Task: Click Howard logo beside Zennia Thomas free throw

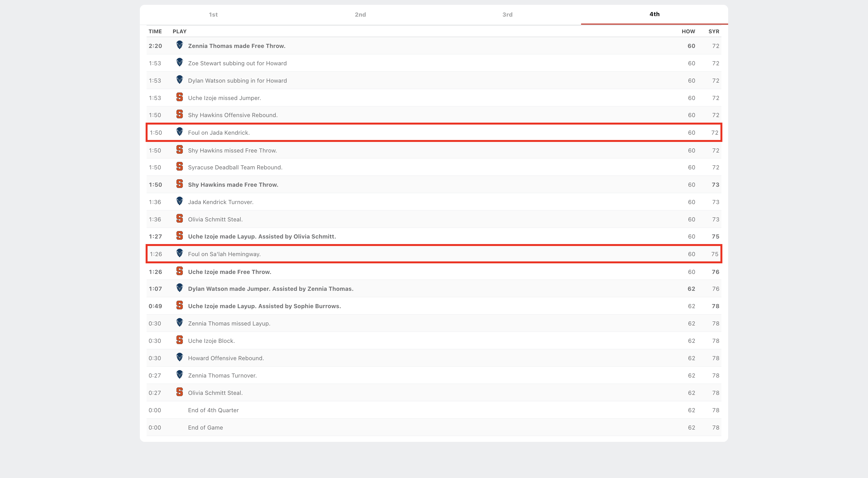Action: click(179, 45)
